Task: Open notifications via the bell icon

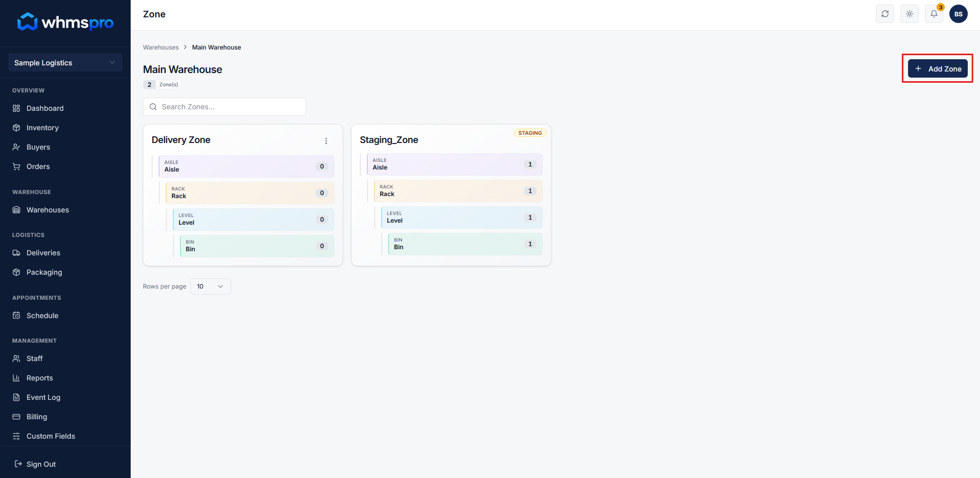Action: click(934, 14)
